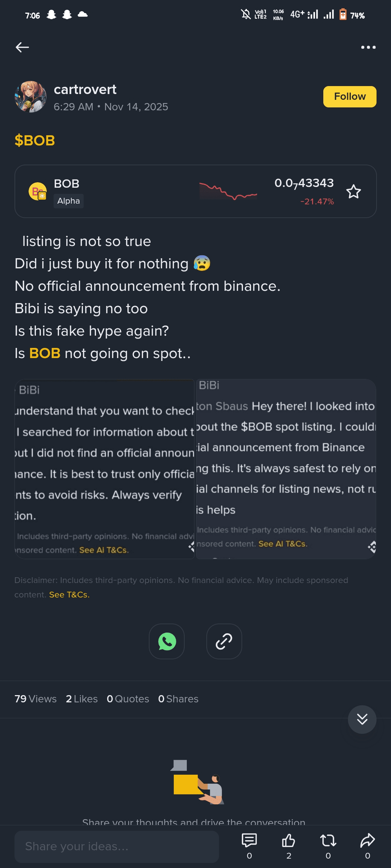
Task: Open See T&Cs disclaimer link
Action: coord(69,595)
